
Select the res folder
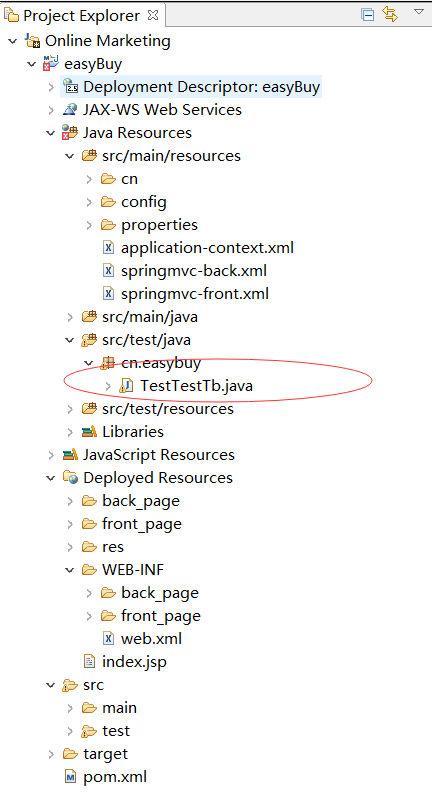pos(113,547)
